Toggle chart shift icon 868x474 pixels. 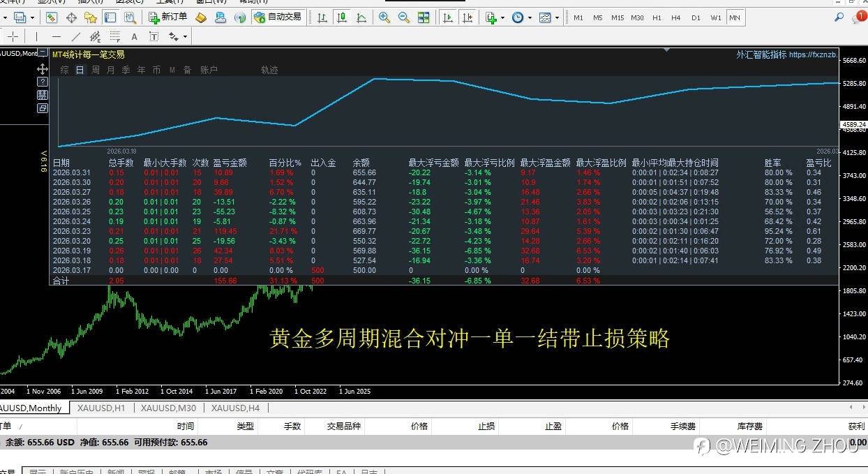(467, 17)
